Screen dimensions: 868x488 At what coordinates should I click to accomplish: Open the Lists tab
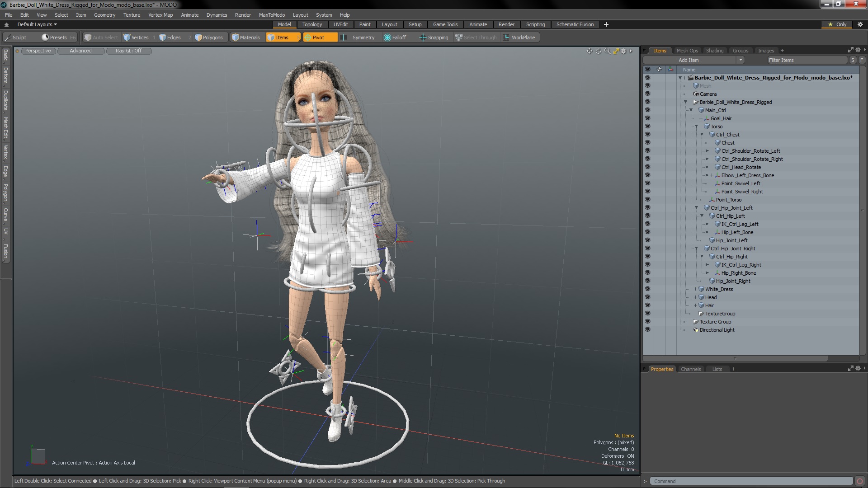(717, 369)
